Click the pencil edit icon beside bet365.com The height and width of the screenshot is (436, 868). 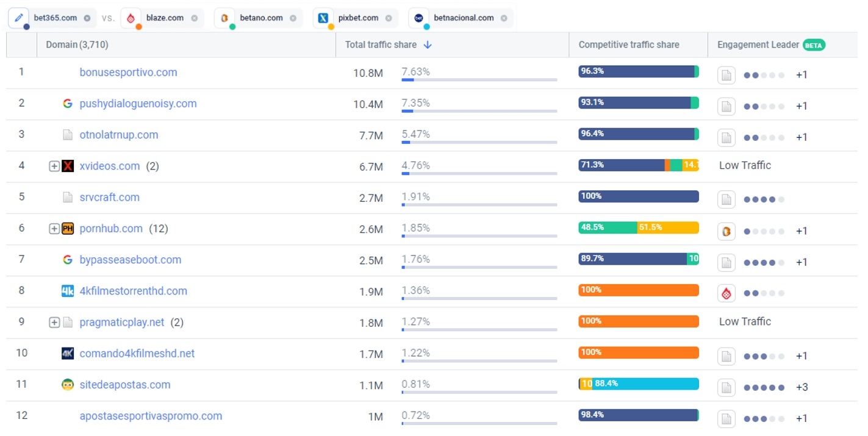(x=19, y=18)
